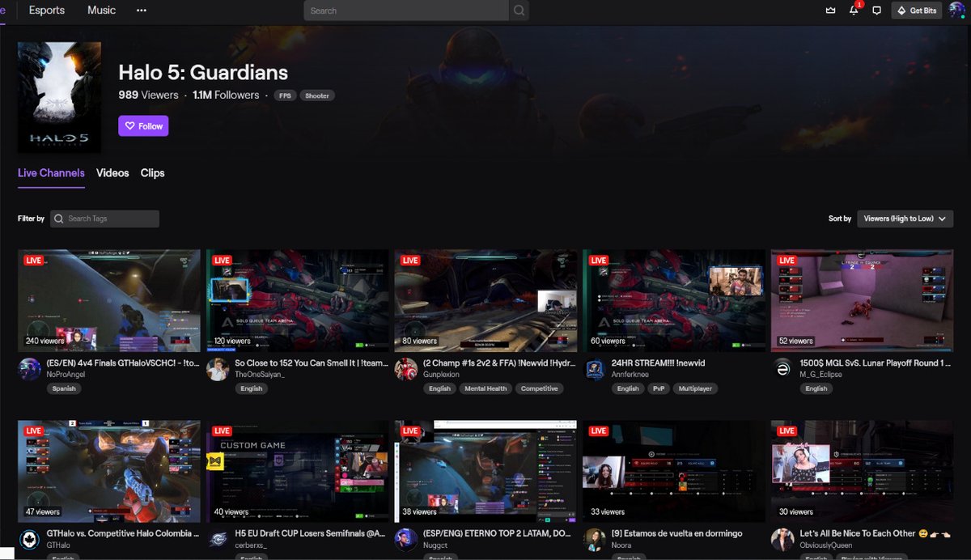This screenshot has width=971, height=560.
Task: Select English tag under TheOneSaiyan_
Action: (252, 388)
